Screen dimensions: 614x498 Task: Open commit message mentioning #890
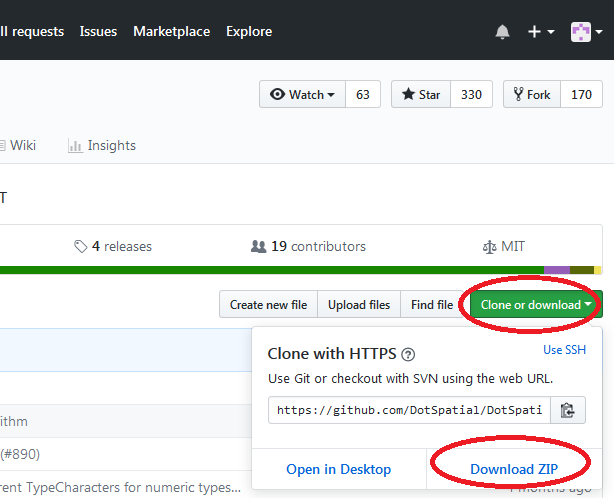coord(20,454)
